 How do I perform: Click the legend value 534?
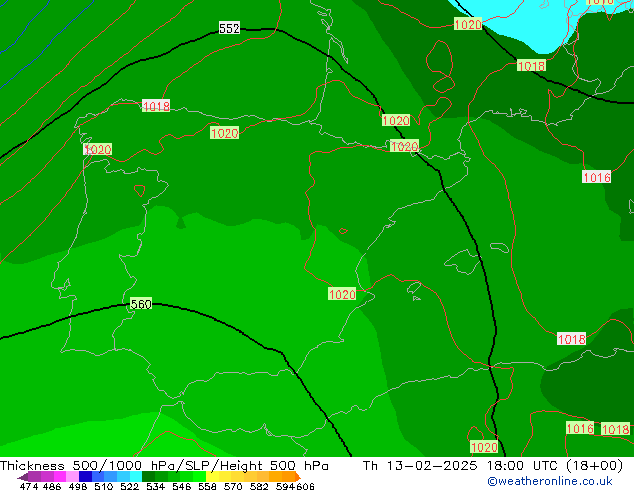click(x=155, y=486)
